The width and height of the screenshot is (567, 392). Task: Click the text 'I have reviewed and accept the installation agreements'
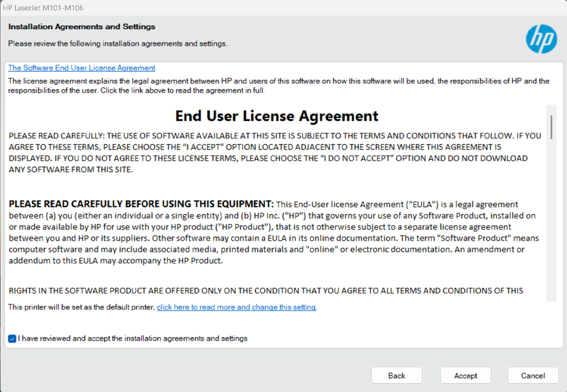click(133, 339)
